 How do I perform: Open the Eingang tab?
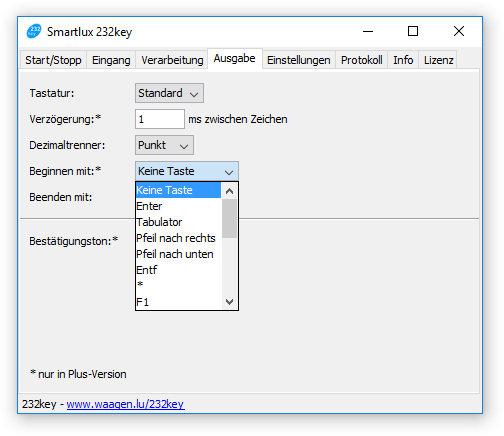[x=111, y=60]
